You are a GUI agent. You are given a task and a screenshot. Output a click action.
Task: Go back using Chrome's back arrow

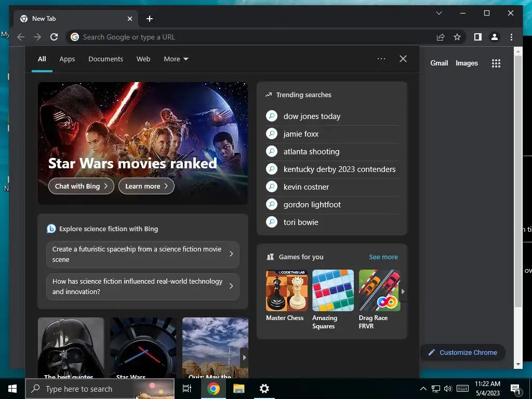point(21,37)
